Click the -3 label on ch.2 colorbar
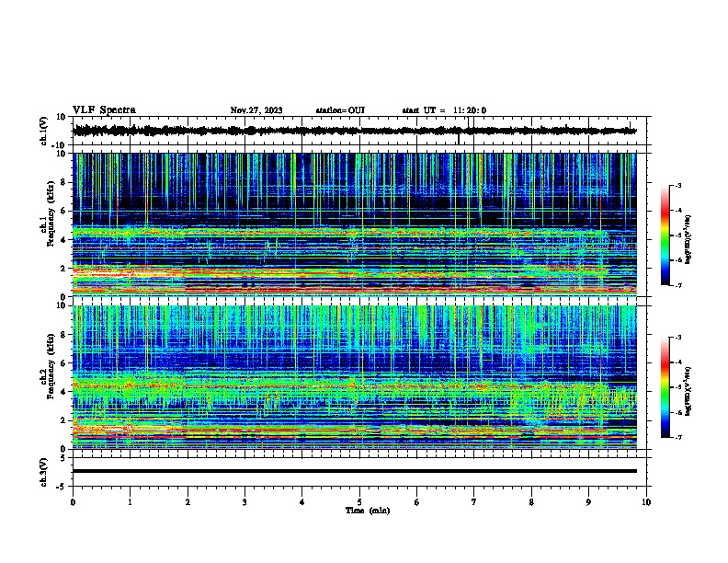The width and height of the screenshot is (728, 563). (677, 338)
